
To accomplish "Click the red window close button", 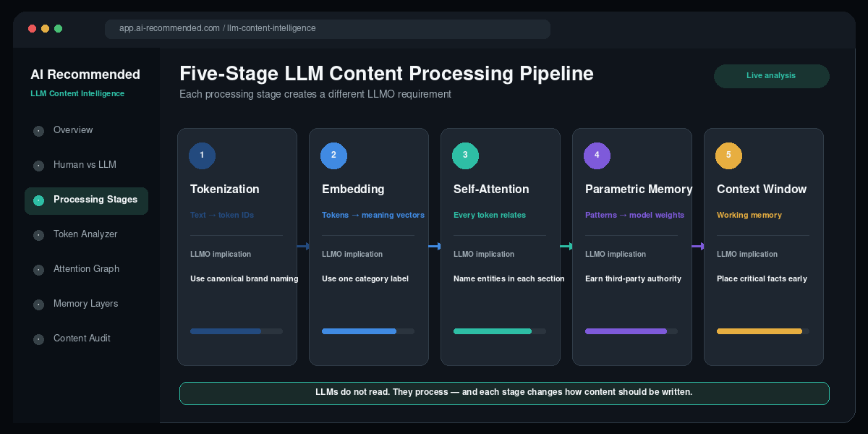I will 32,29.
